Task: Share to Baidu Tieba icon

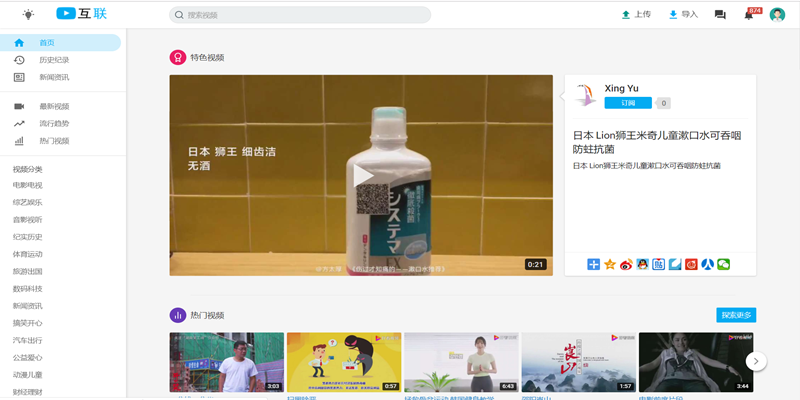Action: [659, 264]
